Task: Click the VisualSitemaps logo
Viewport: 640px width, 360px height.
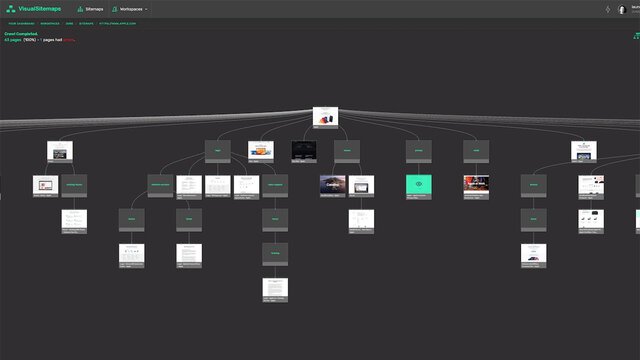Action: [34, 9]
